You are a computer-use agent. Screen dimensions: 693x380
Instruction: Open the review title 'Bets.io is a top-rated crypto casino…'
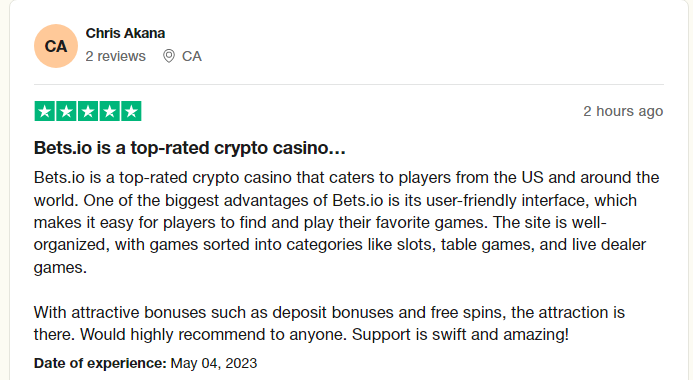[x=190, y=148]
